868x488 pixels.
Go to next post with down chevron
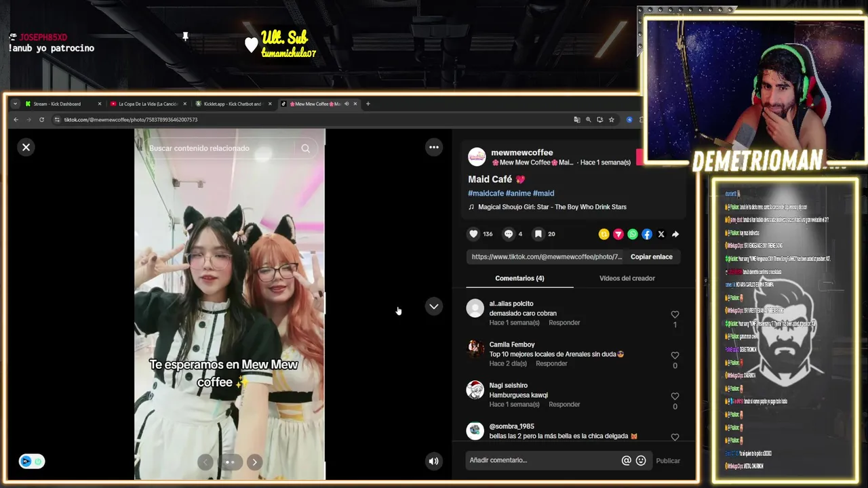coord(434,306)
